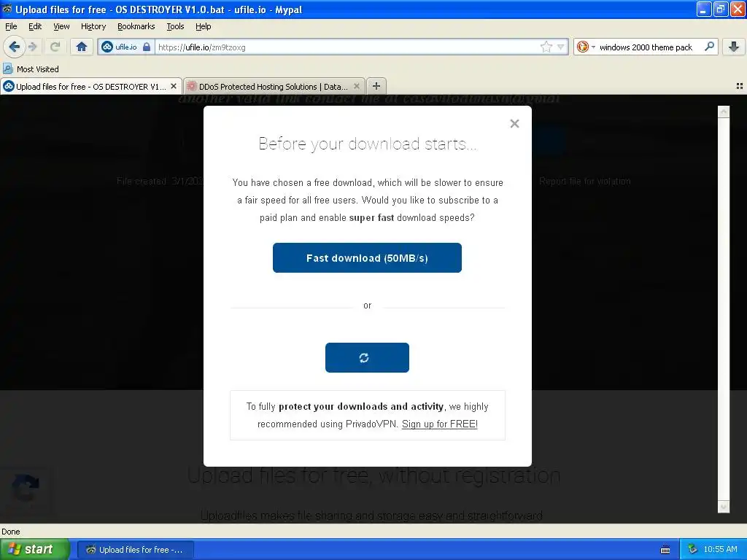Click the slow download refresh button
Image resolution: width=747 pixels, height=560 pixels.
click(367, 357)
